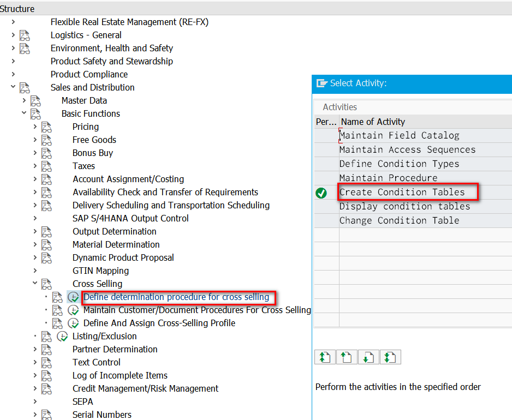
Task: Open Define And Assign Cross-Selling Profile
Action: (159, 323)
